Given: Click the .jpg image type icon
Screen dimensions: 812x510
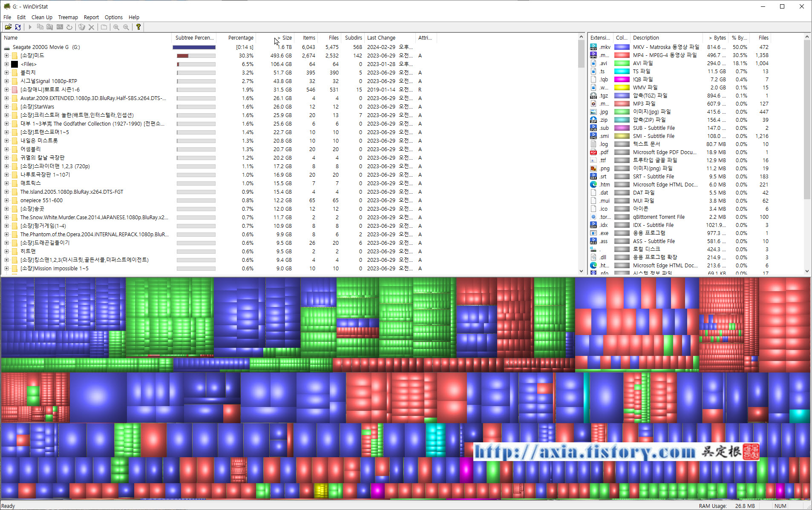Looking at the screenshot, I should pos(593,112).
